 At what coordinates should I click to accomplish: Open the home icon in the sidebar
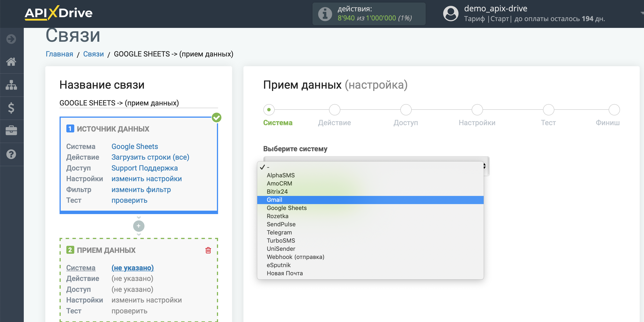pyautogui.click(x=11, y=62)
